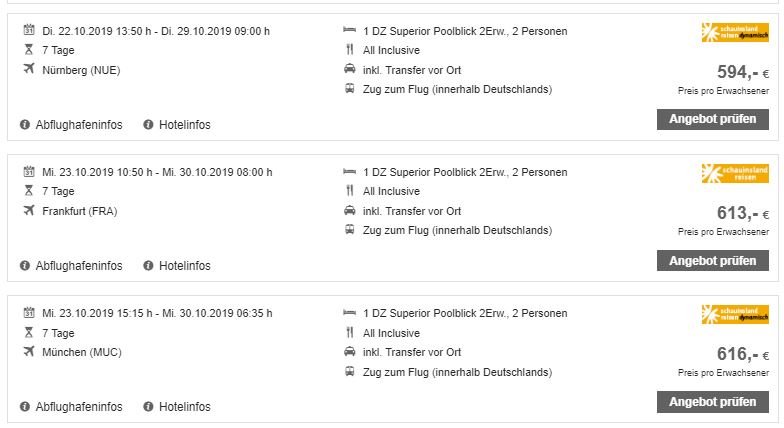Click the schauinsland reisen logo in the 613 € offer

[735, 174]
